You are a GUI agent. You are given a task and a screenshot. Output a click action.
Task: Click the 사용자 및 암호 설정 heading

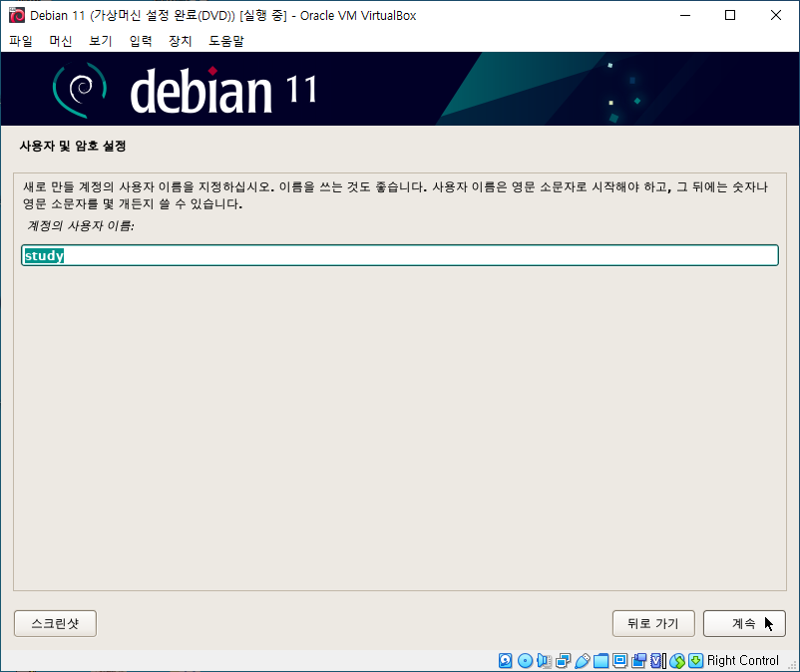[x=73, y=146]
